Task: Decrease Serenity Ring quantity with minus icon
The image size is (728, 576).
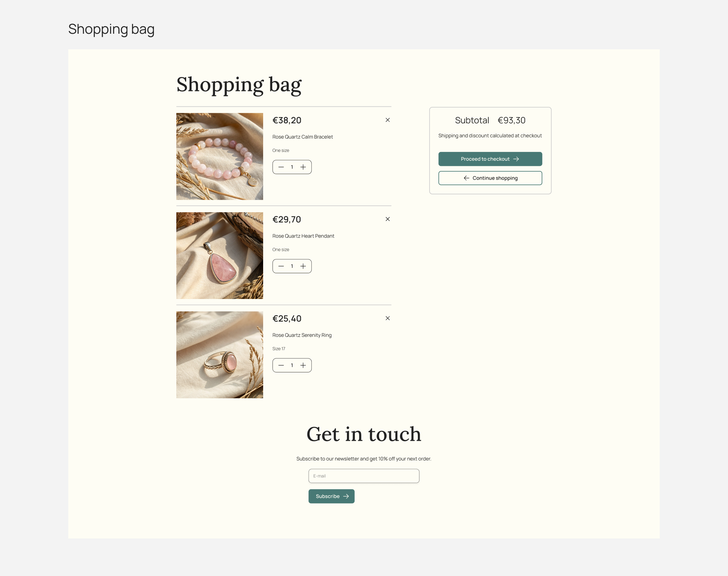Action: tap(281, 365)
